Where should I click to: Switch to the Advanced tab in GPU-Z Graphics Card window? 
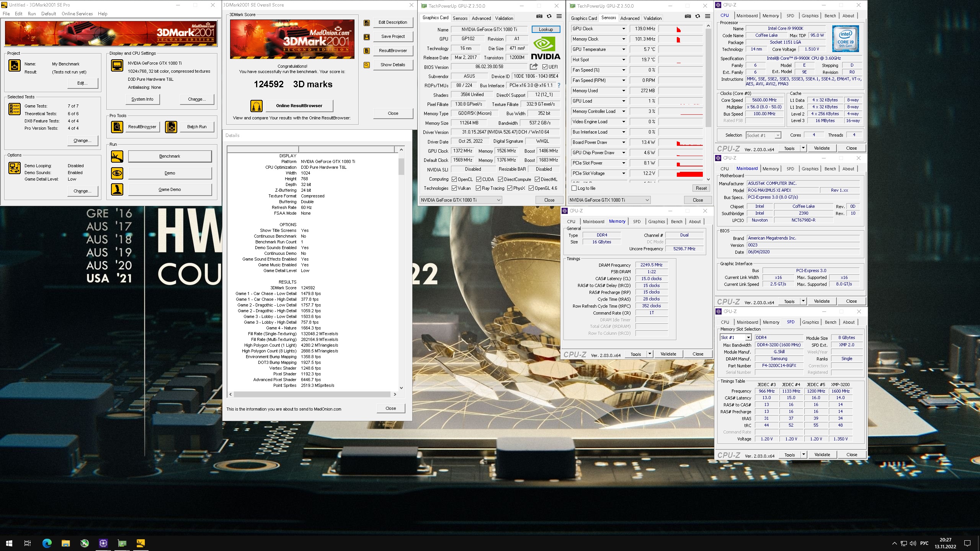pyautogui.click(x=481, y=18)
